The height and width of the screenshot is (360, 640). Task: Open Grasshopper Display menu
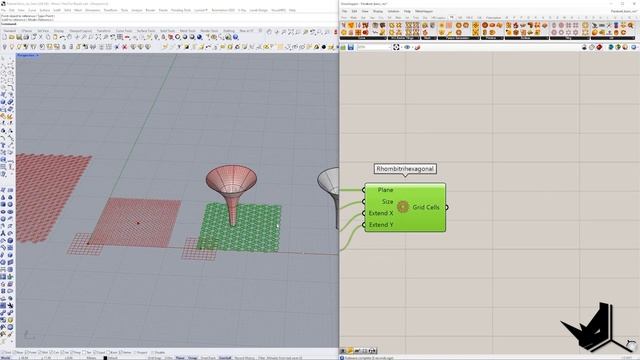click(378, 11)
